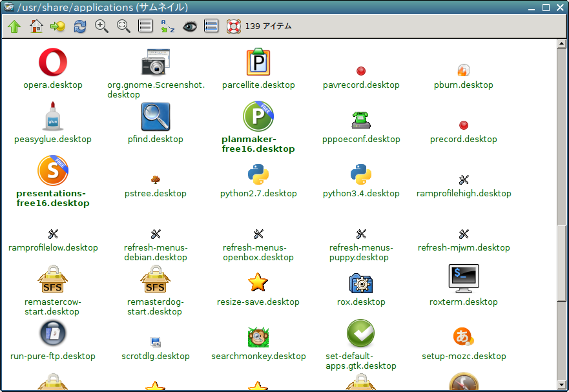This screenshot has height=392, width=569.
Task: Refresh the directory listing
Action: tap(80, 26)
